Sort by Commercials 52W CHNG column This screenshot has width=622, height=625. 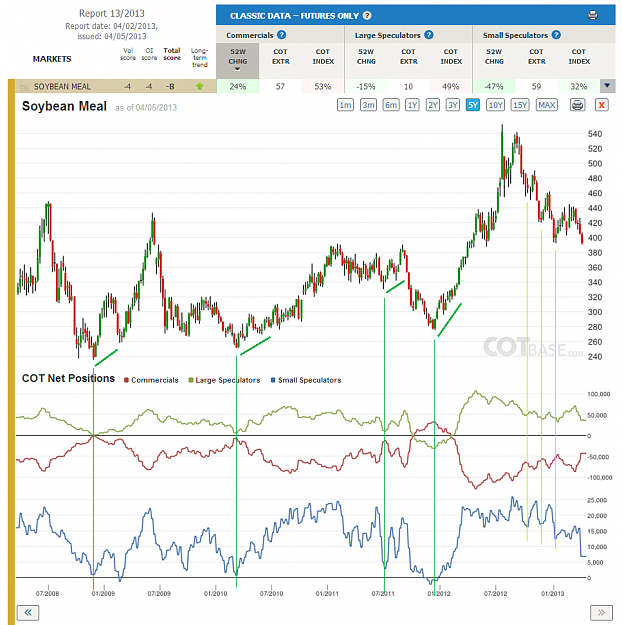[x=238, y=61]
